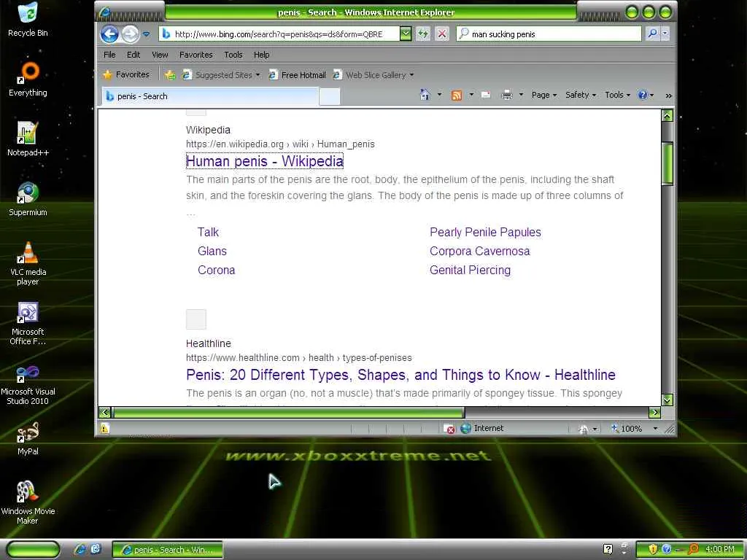Open the Genital Piercing sublink
The height and width of the screenshot is (560, 747).
[x=471, y=270]
